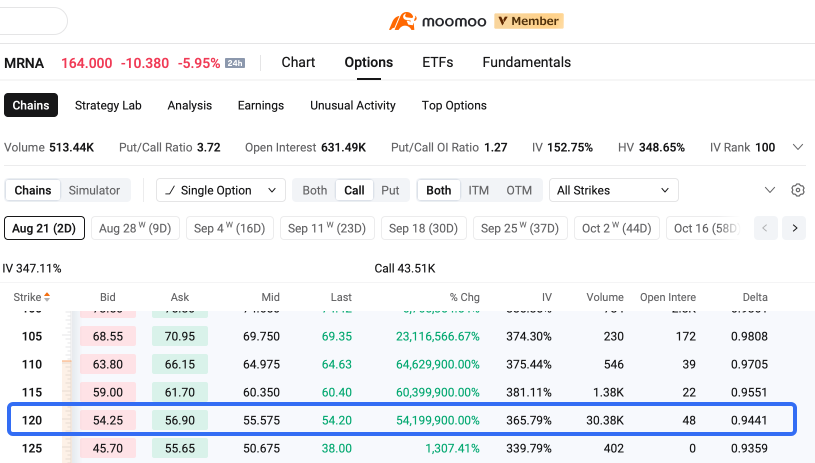Screen dimensions: 815x463
Task: Click the 24h trading badge
Action: 234,63
